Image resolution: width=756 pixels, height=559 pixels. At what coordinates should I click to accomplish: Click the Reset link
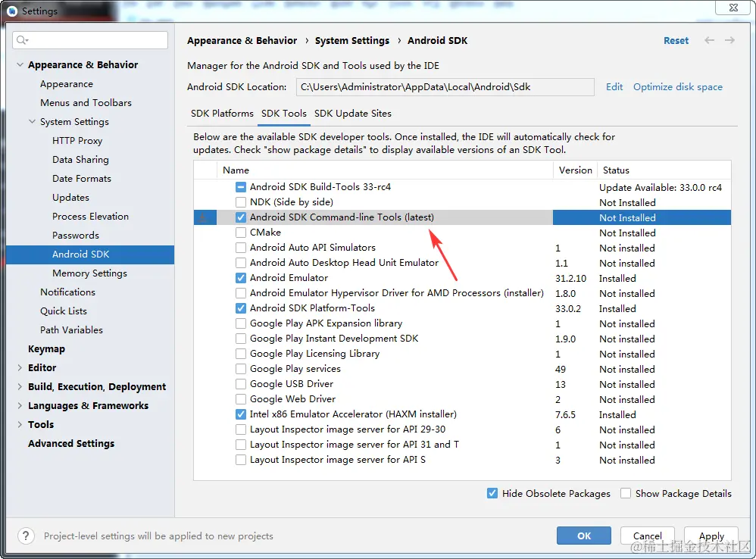click(676, 40)
